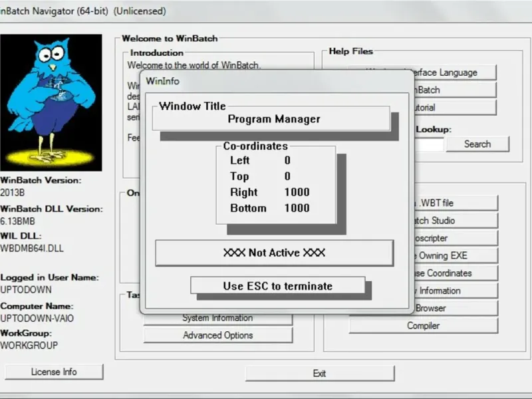Click the 6.13BMB DLL version text
This screenshot has width=532, height=399.
point(18,221)
